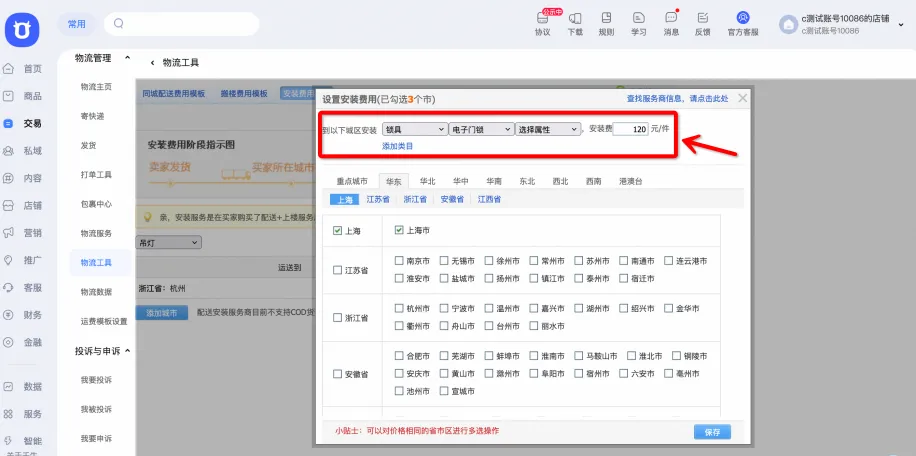Viewport: 916px width, 456px height.
Task: Click the 添加类目 link
Action: tap(397, 146)
